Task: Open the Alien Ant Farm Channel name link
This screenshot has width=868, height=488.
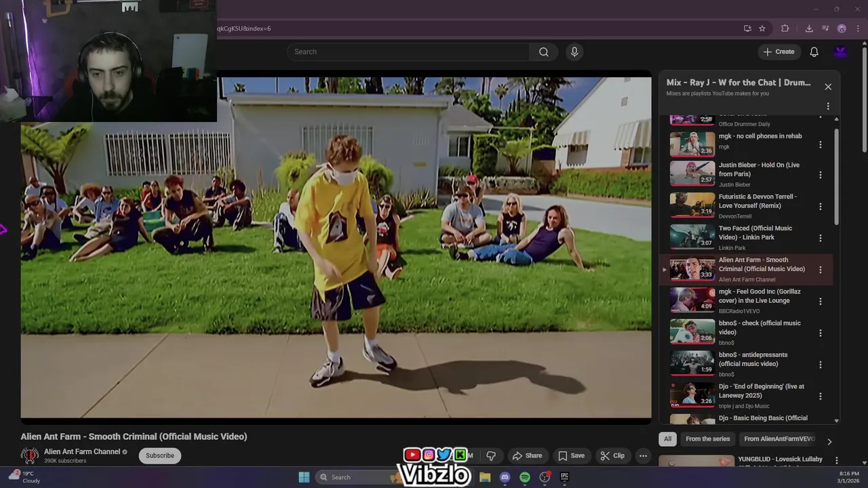Action: (x=82, y=451)
